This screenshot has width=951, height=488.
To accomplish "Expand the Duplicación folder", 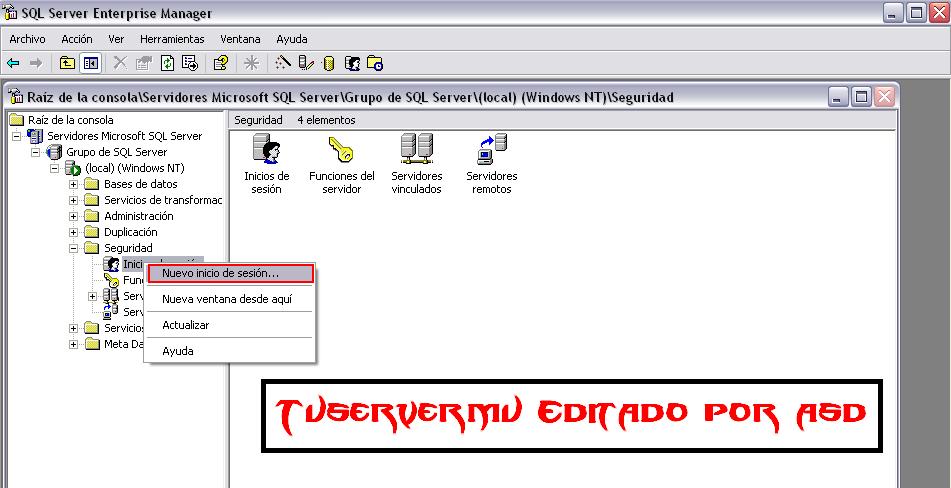I will [x=73, y=232].
